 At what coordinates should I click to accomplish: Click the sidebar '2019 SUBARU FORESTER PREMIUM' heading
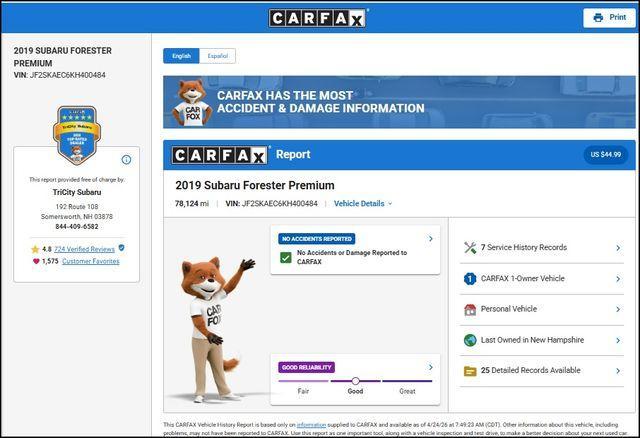click(62, 57)
